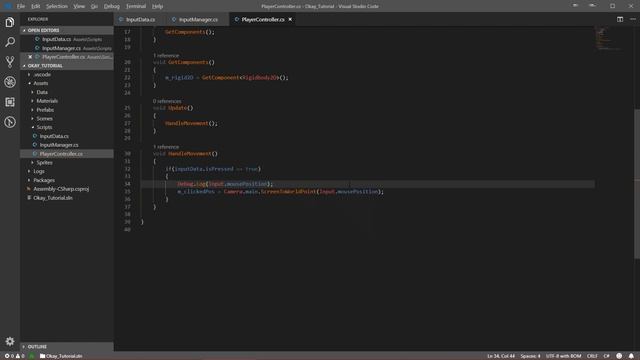Open the Debug view icon

click(x=10, y=82)
